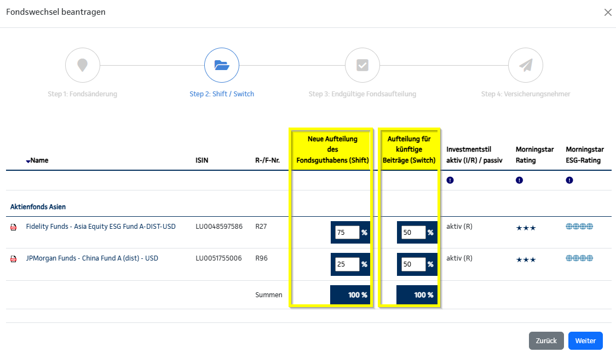Click Shift percentage field for JPMorgan fund
This screenshot has height=364, width=616.
coord(347,264)
